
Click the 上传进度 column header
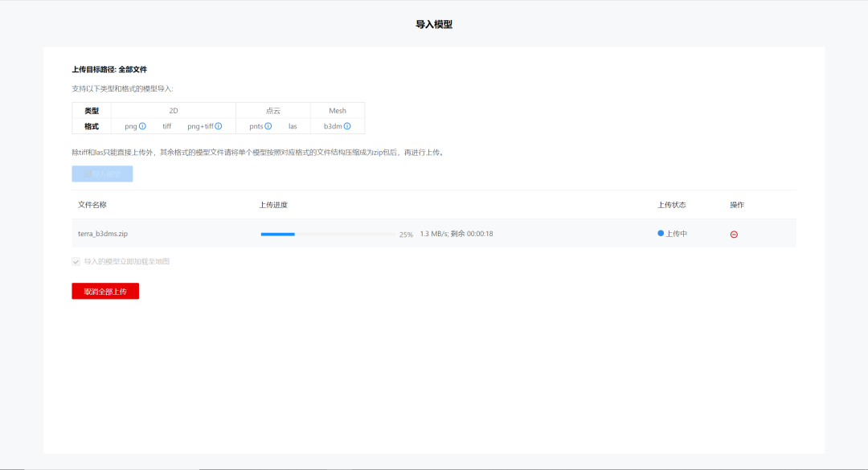coord(273,205)
